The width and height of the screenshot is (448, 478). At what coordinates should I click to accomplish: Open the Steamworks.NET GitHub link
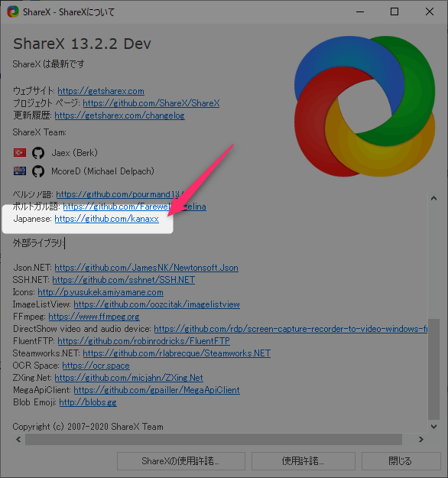(x=177, y=353)
